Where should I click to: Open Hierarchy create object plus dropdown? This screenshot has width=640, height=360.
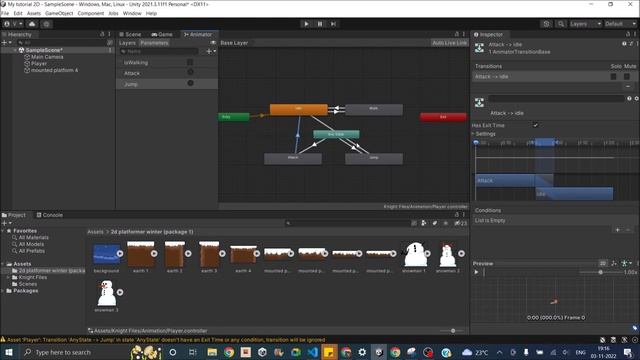point(6,42)
